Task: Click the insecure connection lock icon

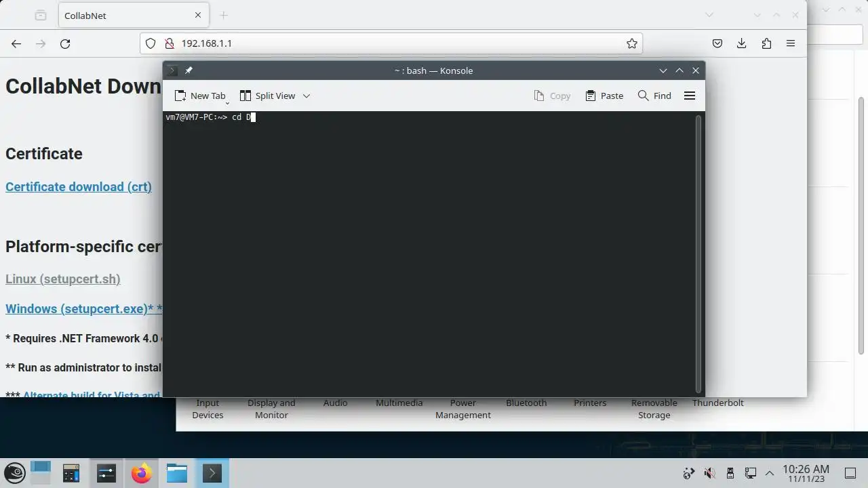Action: tap(169, 43)
